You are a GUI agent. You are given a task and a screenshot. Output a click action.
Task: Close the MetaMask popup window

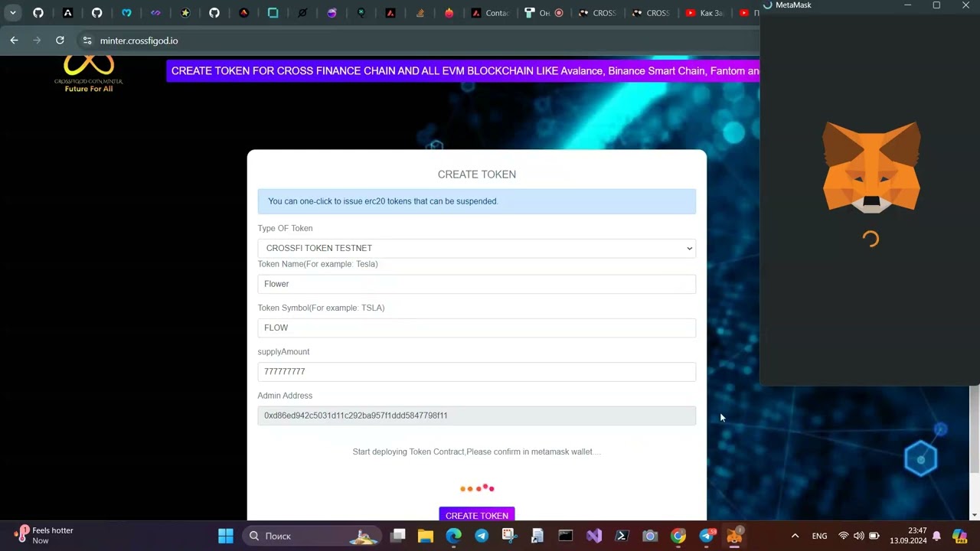pyautogui.click(x=965, y=5)
